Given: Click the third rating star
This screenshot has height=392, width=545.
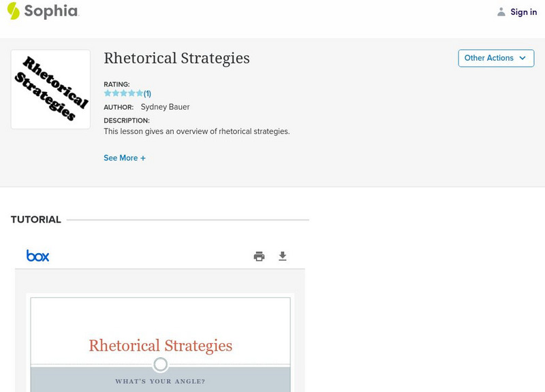Looking at the screenshot, I should click(123, 93).
